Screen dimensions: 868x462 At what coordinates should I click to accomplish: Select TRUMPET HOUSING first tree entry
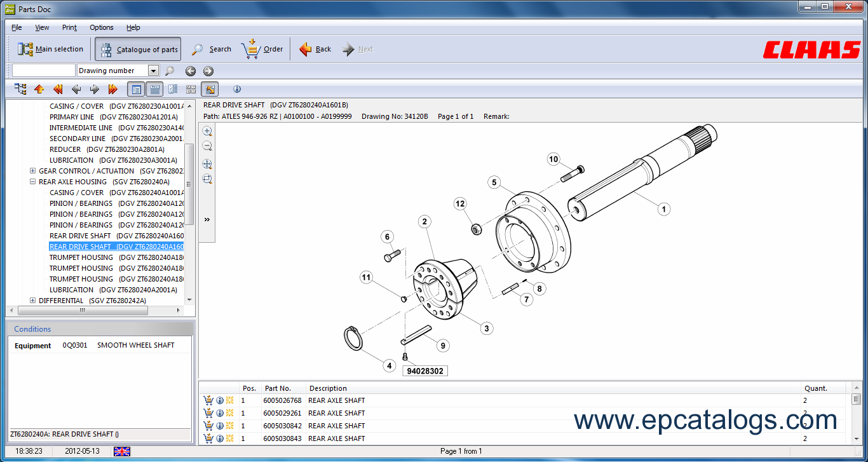pos(117,257)
